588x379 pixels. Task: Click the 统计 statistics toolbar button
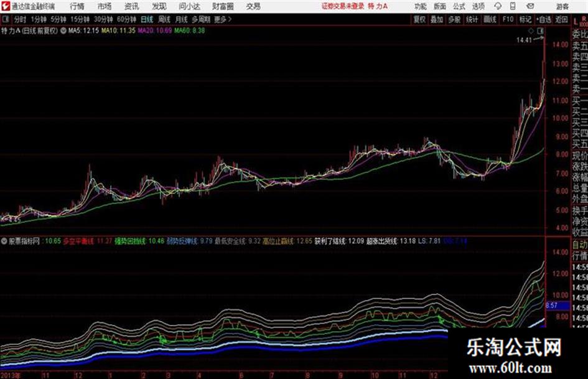pyautogui.click(x=472, y=19)
